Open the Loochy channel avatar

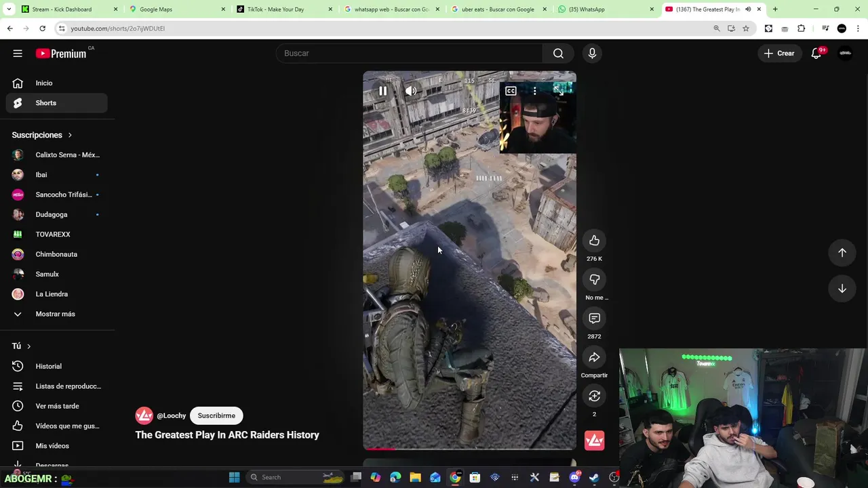tap(144, 415)
